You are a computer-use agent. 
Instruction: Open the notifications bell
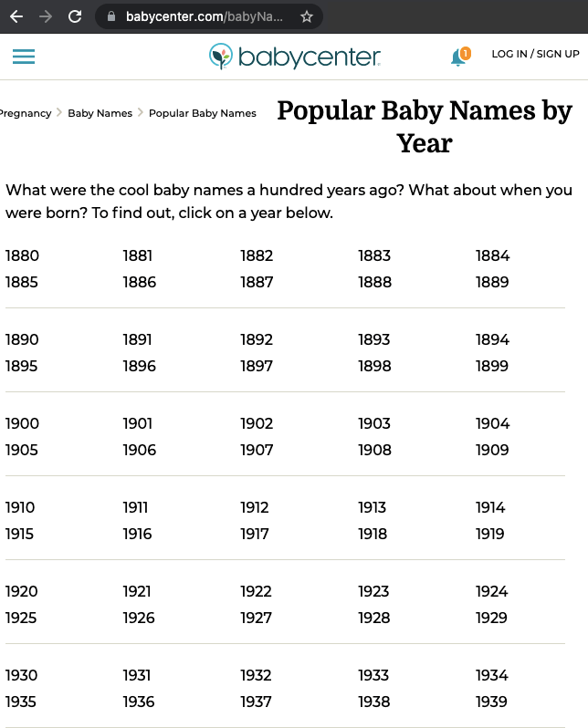pyautogui.click(x=459, y=57)
